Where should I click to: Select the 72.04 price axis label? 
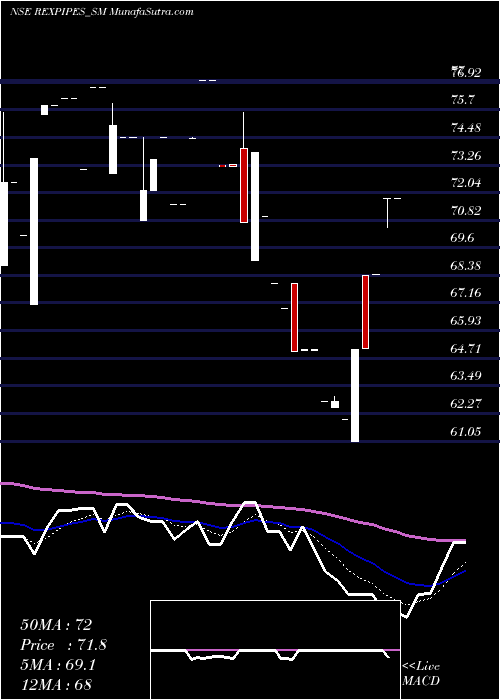466,183
